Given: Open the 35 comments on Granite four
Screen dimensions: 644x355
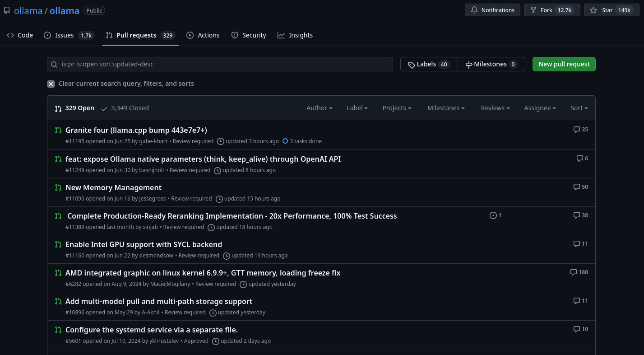Looking at the screenshot, I should click(x=581, y=130).
